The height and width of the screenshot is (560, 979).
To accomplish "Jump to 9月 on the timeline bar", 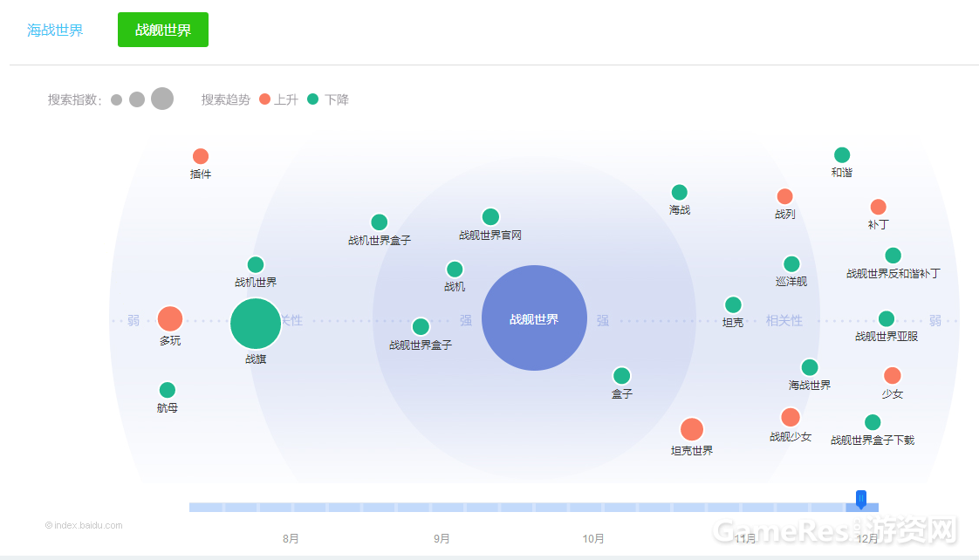I will pyautogui.click(x=442, y=539).
